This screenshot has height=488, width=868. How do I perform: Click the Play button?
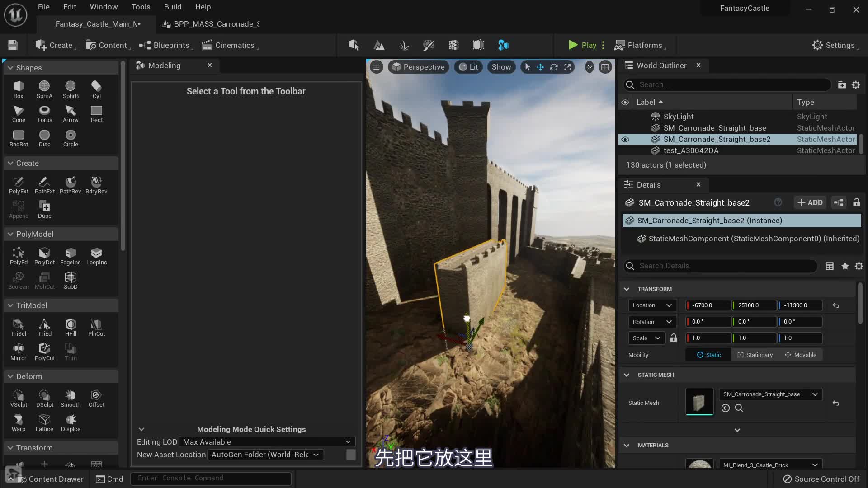tap(582, 45)
